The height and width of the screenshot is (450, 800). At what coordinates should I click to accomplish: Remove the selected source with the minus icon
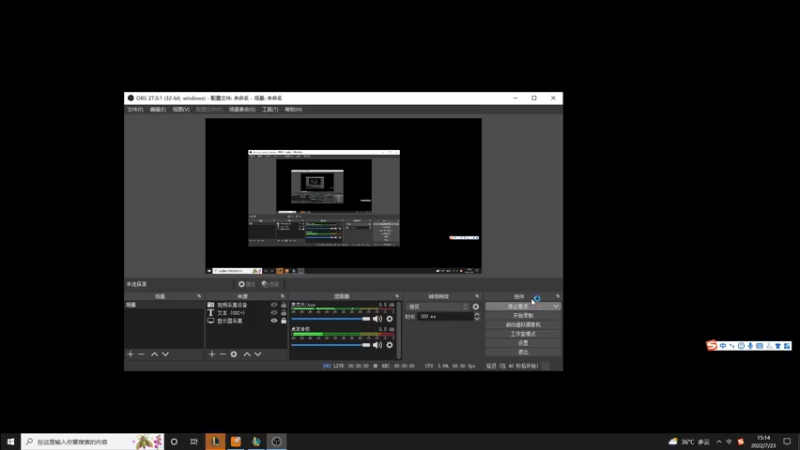point(223,354)
